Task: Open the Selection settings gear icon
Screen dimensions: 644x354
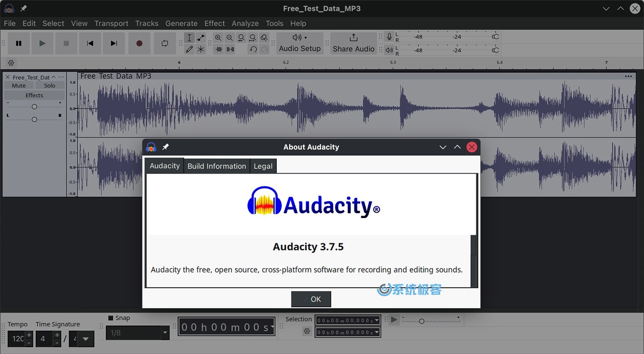Action: click(x=306, y=331)
